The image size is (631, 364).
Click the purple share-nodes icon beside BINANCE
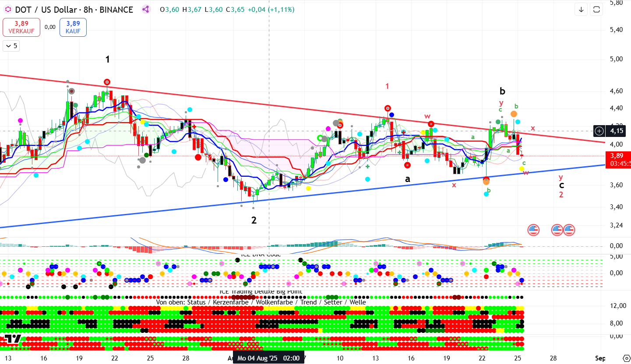(x=146, y=9)
